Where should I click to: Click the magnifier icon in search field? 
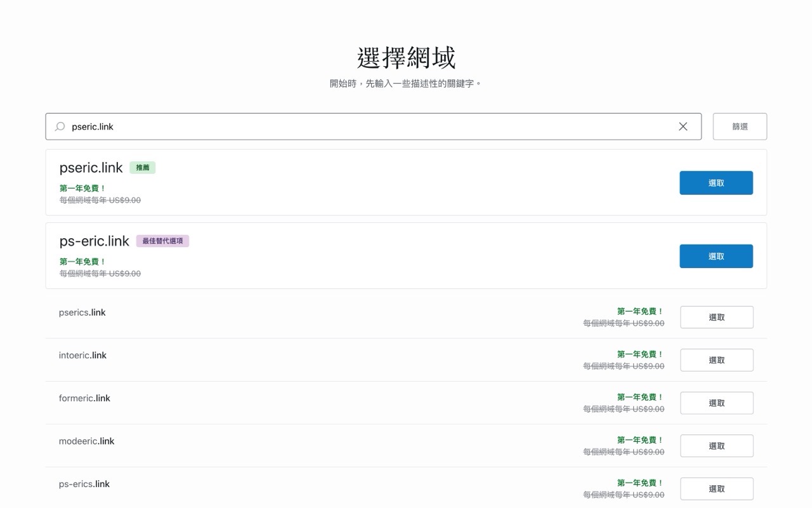pyautogui.click(x=60, y=126)
